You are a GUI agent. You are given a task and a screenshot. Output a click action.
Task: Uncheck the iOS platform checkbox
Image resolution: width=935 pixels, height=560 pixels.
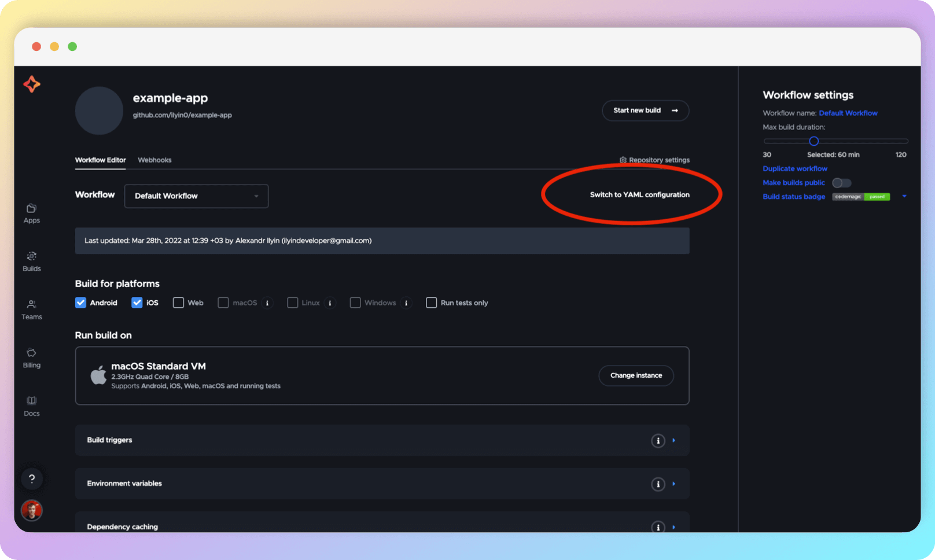(137, 303)
